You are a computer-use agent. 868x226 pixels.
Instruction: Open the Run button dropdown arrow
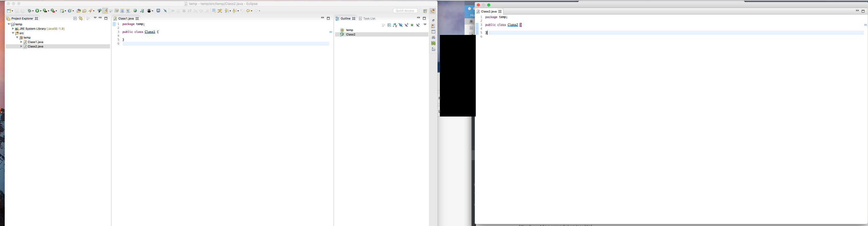41,11
